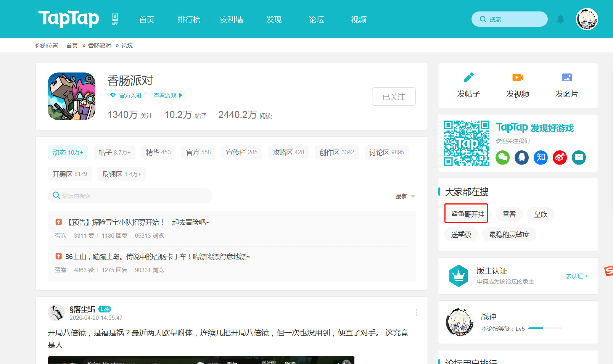613x364 pixels.
Task: Open the WeChat social icon
Action: (x=502, y=157)
